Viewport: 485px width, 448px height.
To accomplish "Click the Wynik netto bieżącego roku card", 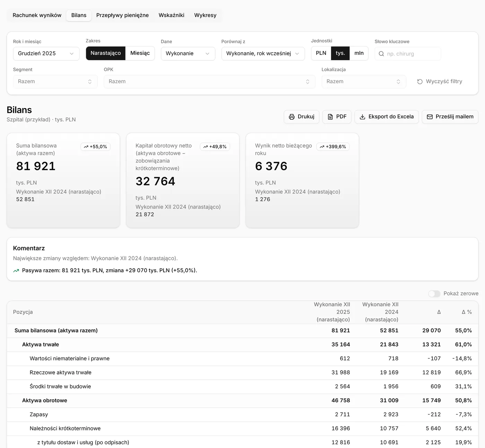I will 302,181.
